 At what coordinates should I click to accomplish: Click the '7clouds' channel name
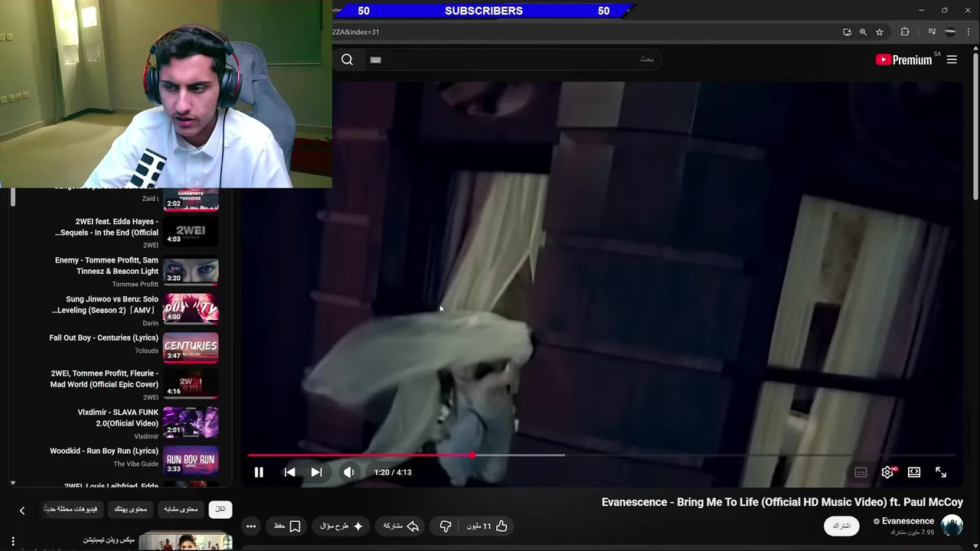pyautogui.click(x=146, y=351)
